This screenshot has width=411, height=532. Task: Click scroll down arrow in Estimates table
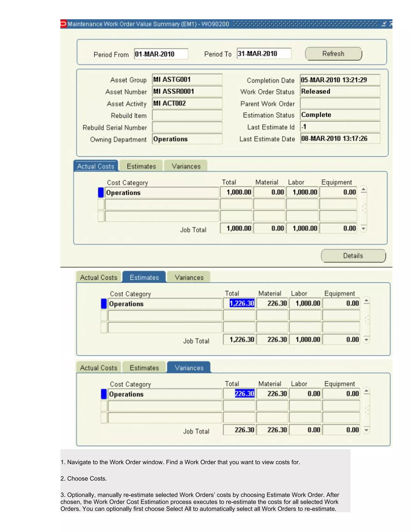tap(367, 339)
